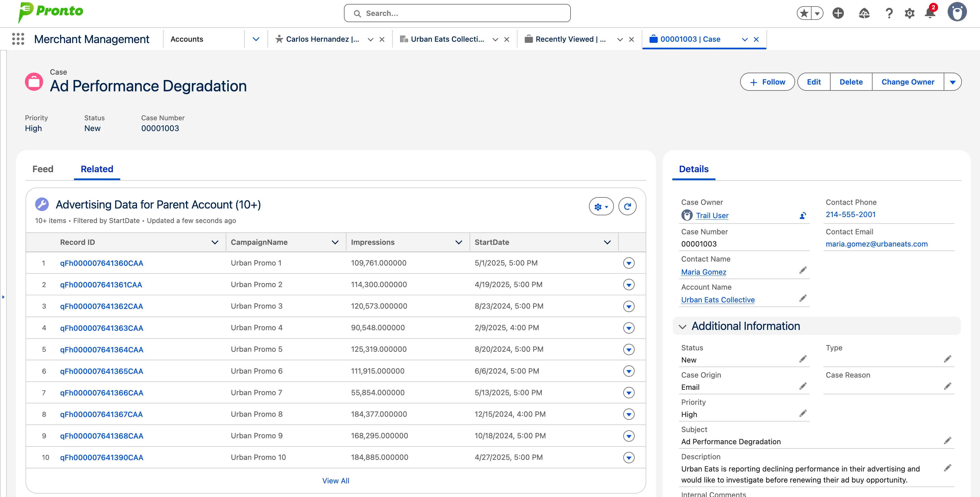Click change owner icon beside Trail User
This screenshot has width=980, height=497.
point(803,216)
